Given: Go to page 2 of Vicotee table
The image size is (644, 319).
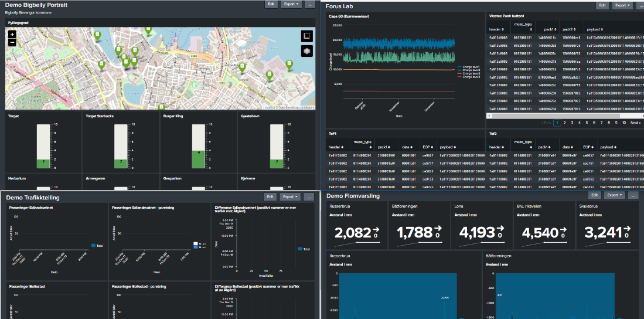Looking at the screenshot, I should (x=564, y=123).
